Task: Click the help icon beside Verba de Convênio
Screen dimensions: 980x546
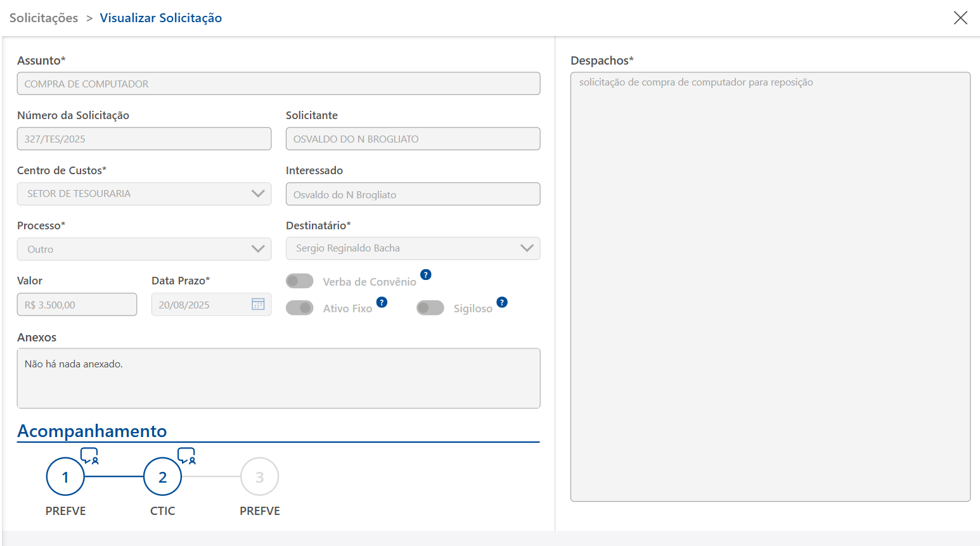Action: (426, 275)
